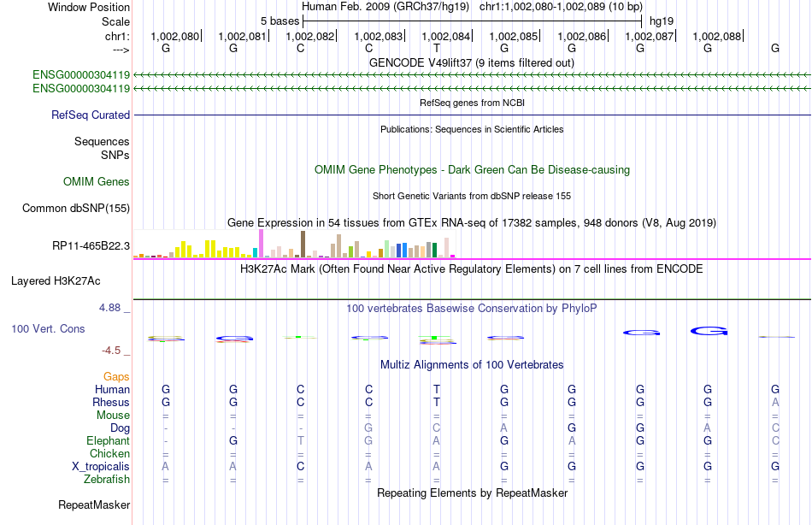Open Repeating Elements by RepeatMasker title
Viewport: 812px width, 525px height.
click(x=472, y=493)
